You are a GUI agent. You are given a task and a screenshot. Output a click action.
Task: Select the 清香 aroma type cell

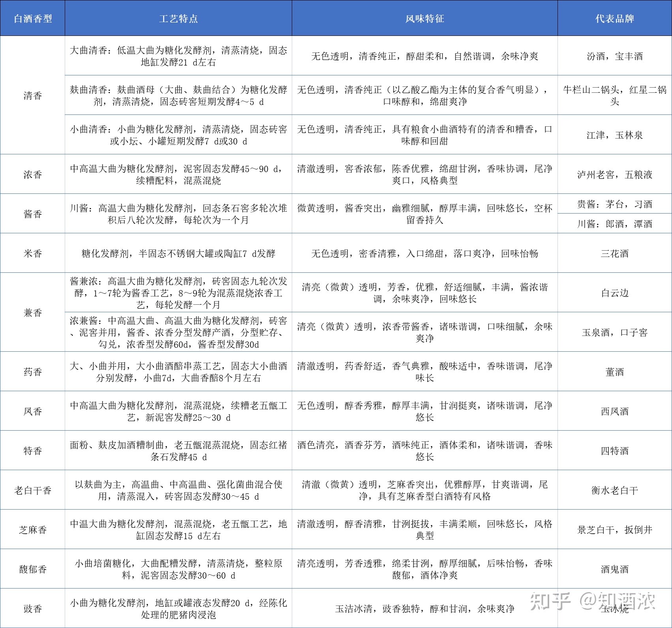[32, 95]
